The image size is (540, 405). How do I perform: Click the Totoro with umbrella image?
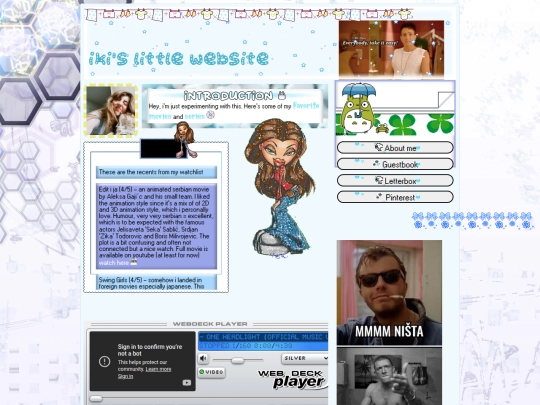tap(358, 108)
